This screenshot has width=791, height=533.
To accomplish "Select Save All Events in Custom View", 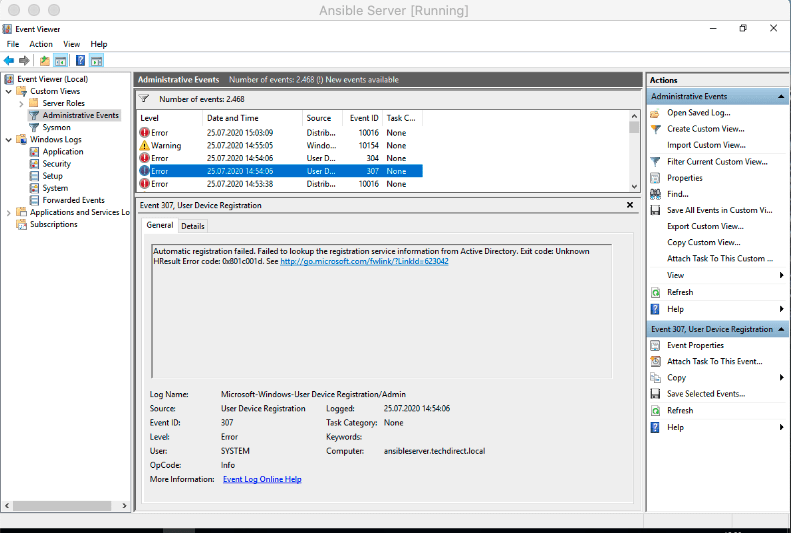I will (x=719, y=210).
